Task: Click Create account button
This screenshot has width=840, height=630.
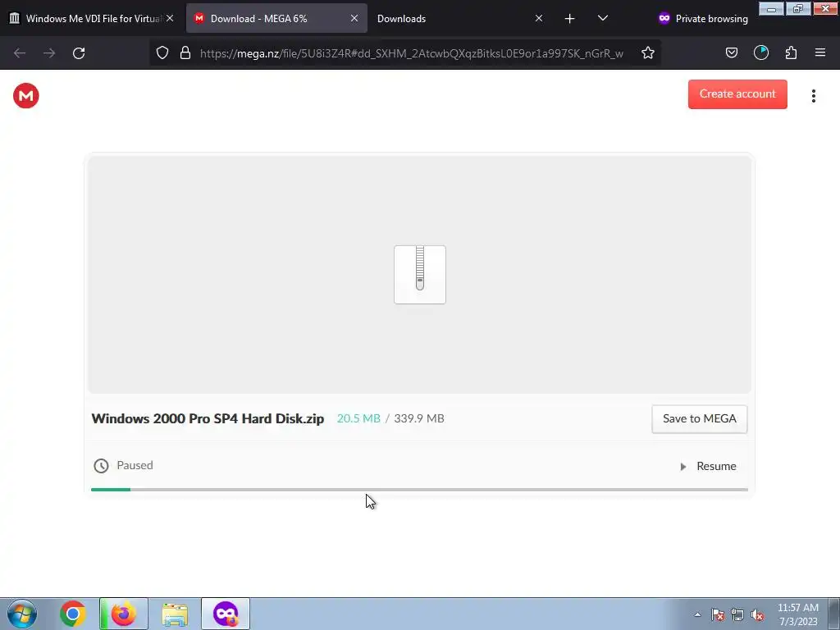Action: 737,94
